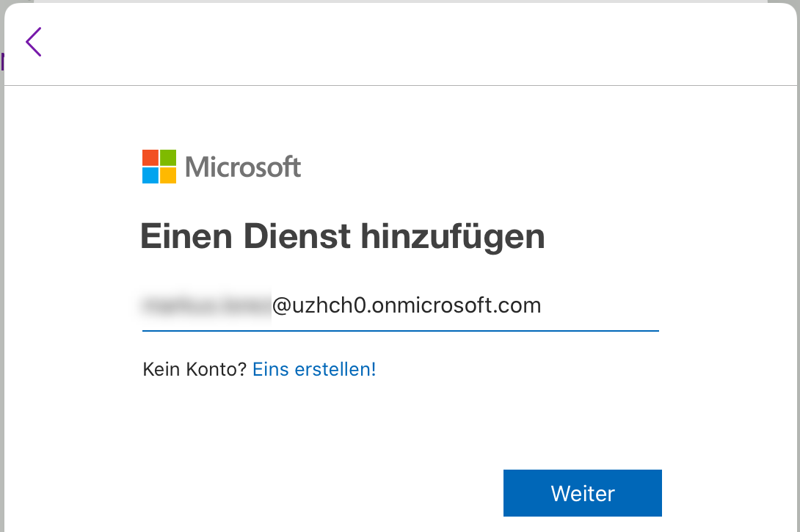Click the word "hinzufügen" in the heading
Image resolution: width=800 pixels, height=532 pixels.
[x=453, y=237]
